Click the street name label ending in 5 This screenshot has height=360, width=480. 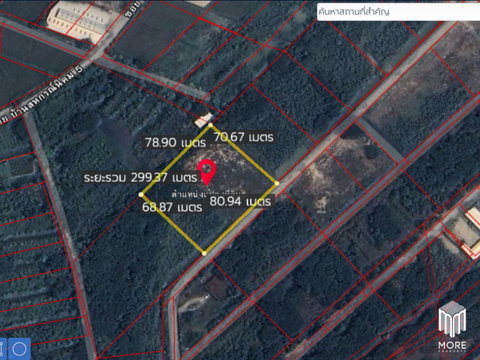42,94
